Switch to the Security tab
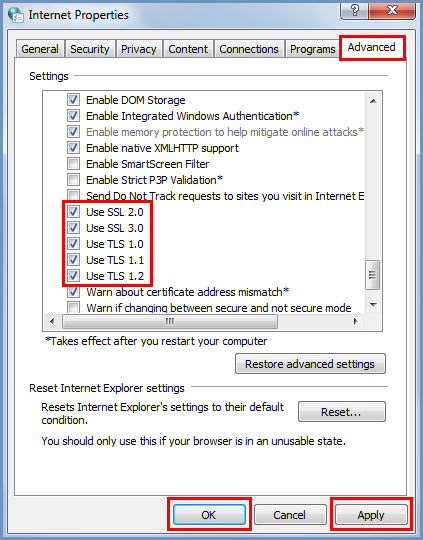 click(x=90, y=49)
